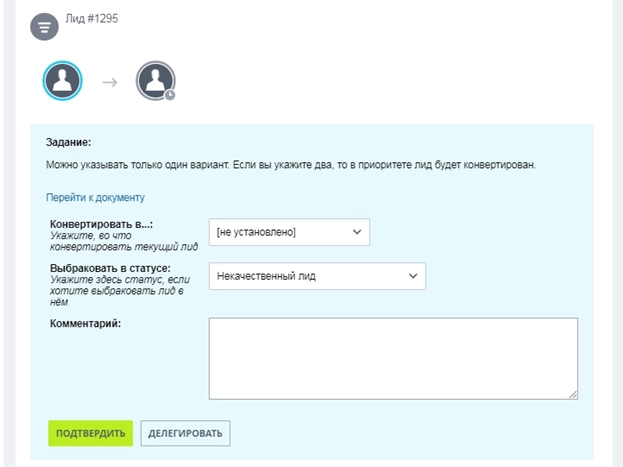Click the arrow between the two avatars

(x=109, y=83)
